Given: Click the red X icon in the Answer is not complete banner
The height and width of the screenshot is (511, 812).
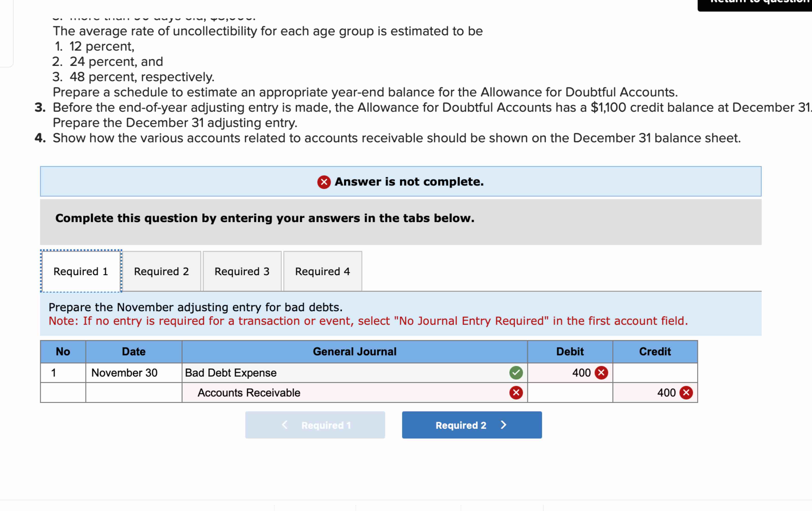Looking at the screenshot, I should pyautogui.click(x=324, y=182).
